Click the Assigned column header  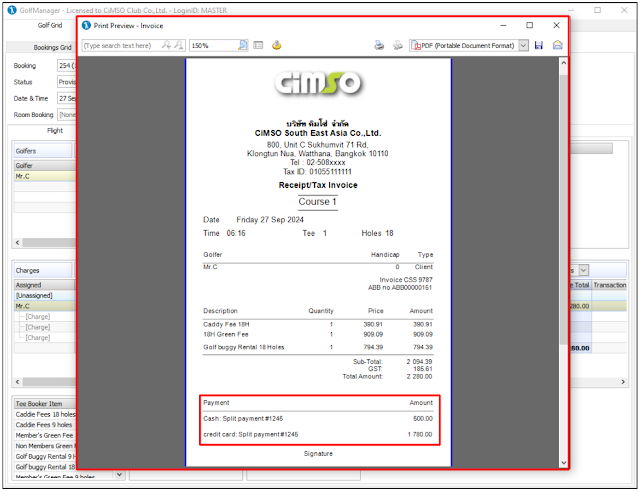point(45,285)
